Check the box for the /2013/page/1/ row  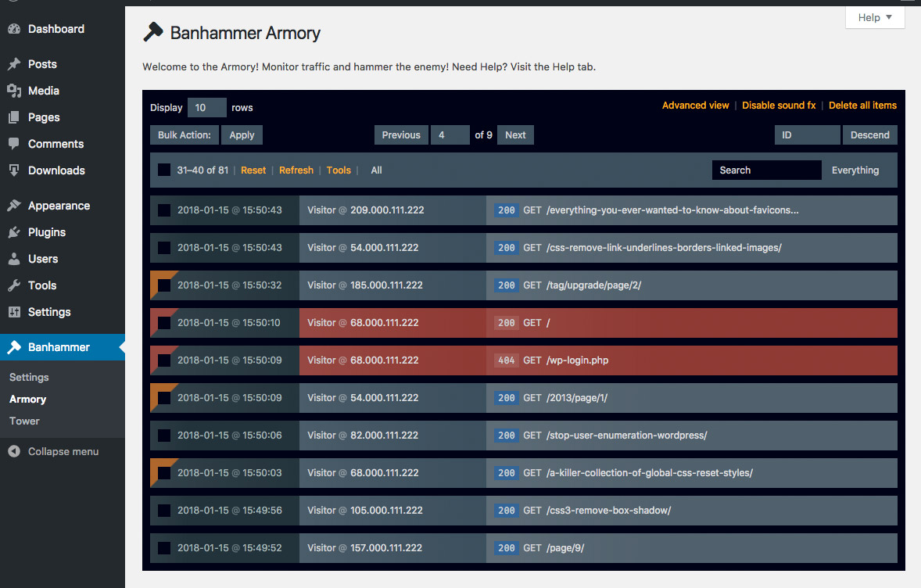(164, 398)
